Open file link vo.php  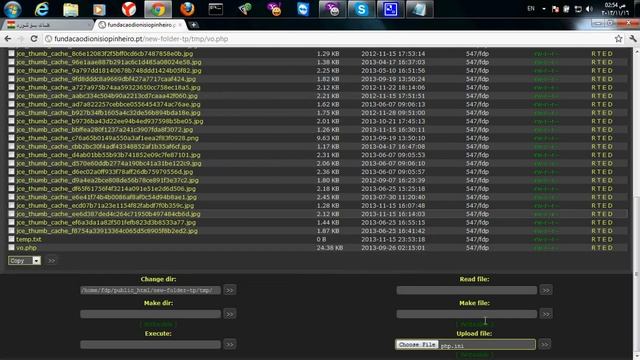[x=27, y=248]
